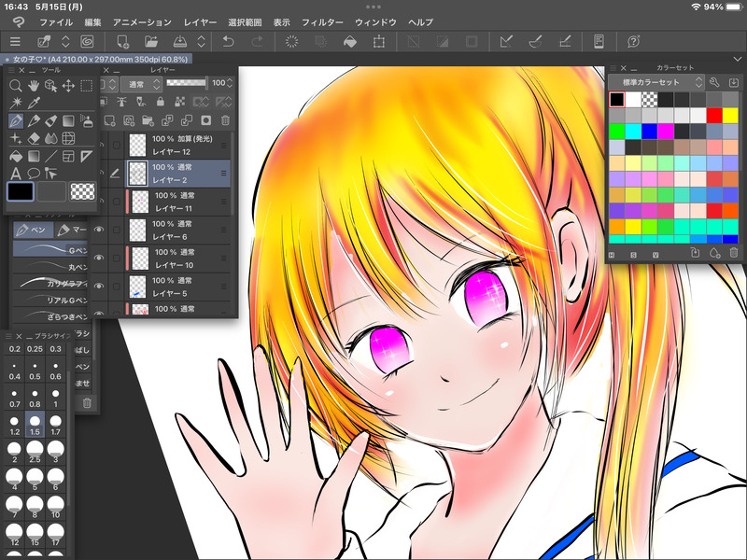This screenshot has width=747, height=560.
Task: Hide レイヤー 5 with eye icon
Action: (99, 287)
